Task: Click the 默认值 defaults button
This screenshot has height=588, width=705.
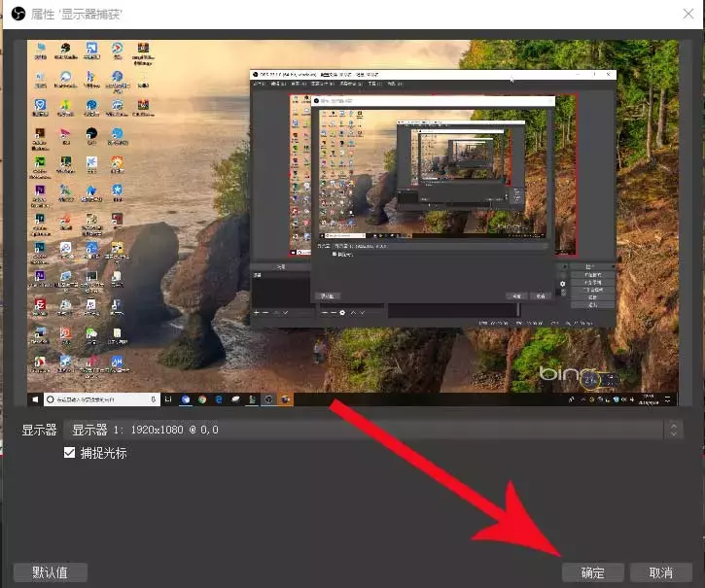Action: [50, 572]
